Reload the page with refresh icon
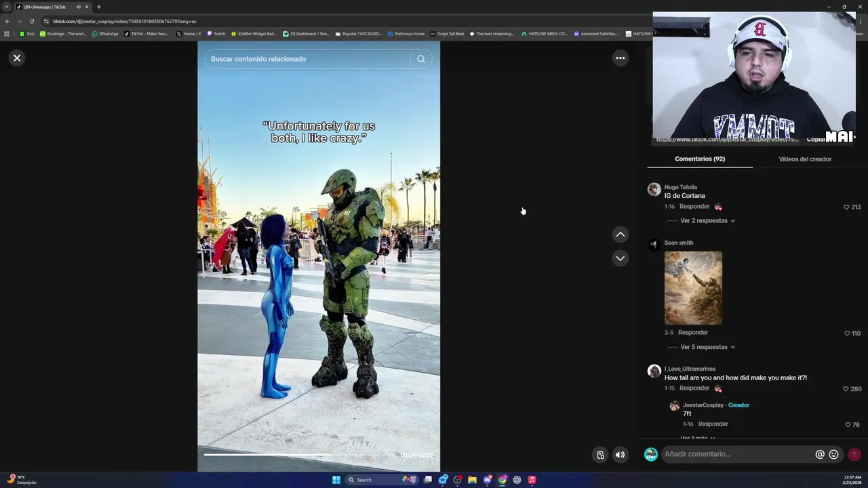868x488 pixels. point(31,21)
